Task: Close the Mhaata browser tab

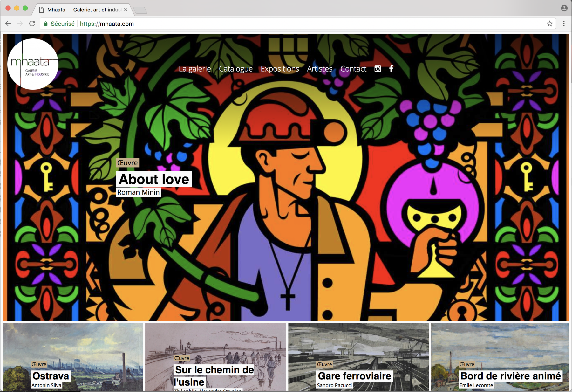Action: tap(126, 10)
